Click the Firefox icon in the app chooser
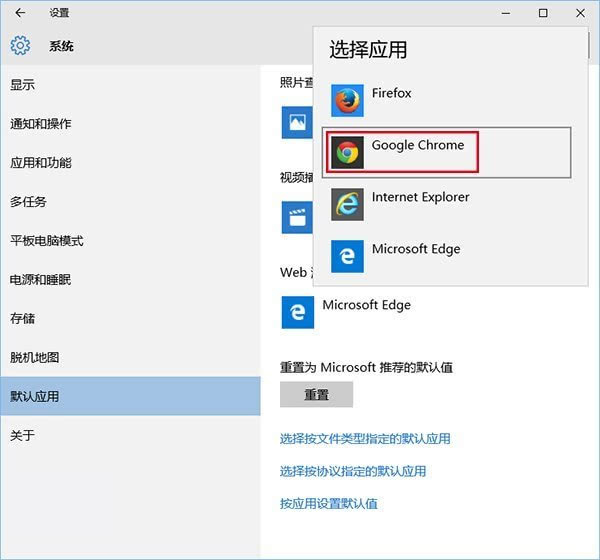 347,101
